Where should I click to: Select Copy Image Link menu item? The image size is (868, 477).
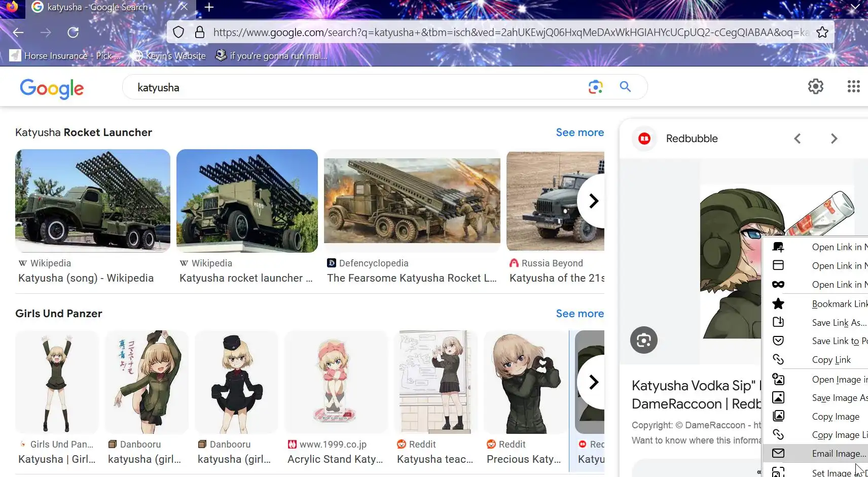click(815, 435)
